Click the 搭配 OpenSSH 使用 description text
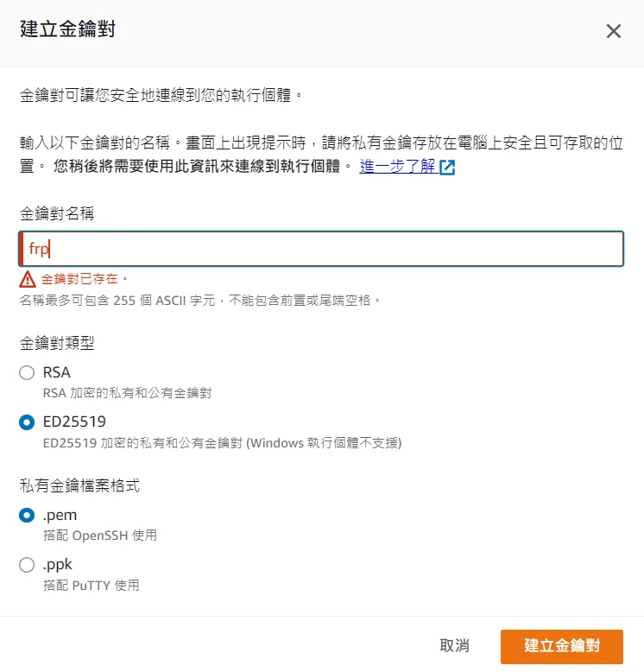This screenshot has width=644, height=672. point(100,536)
